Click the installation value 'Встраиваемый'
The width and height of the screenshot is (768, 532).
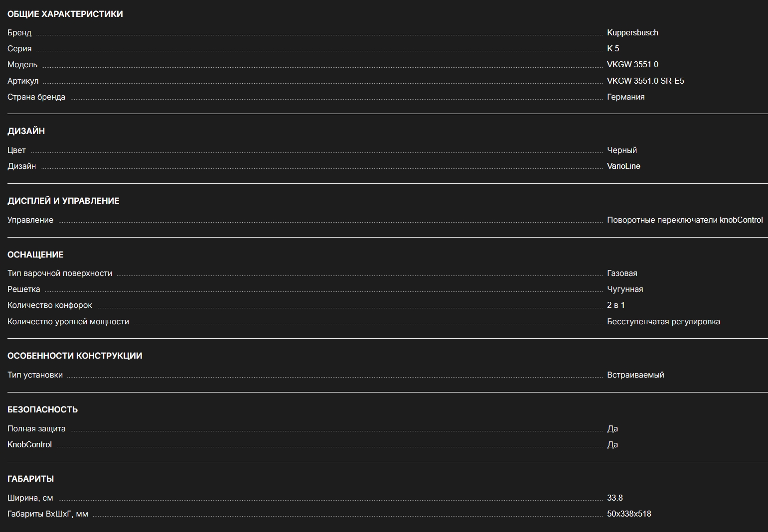(635, 375)
